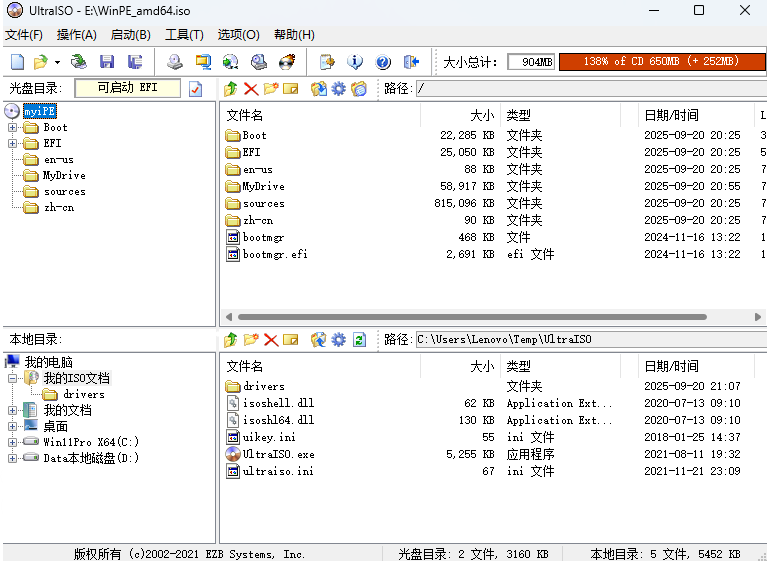This screenshot has height=561, width=767.
Task: Select the drivers folder under 我的ISO文档
Action: [x=84, y=394]
